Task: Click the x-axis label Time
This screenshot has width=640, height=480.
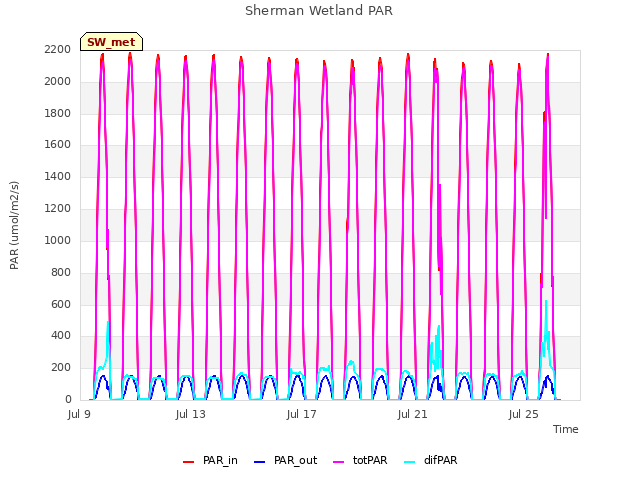Action: (565, 429)
